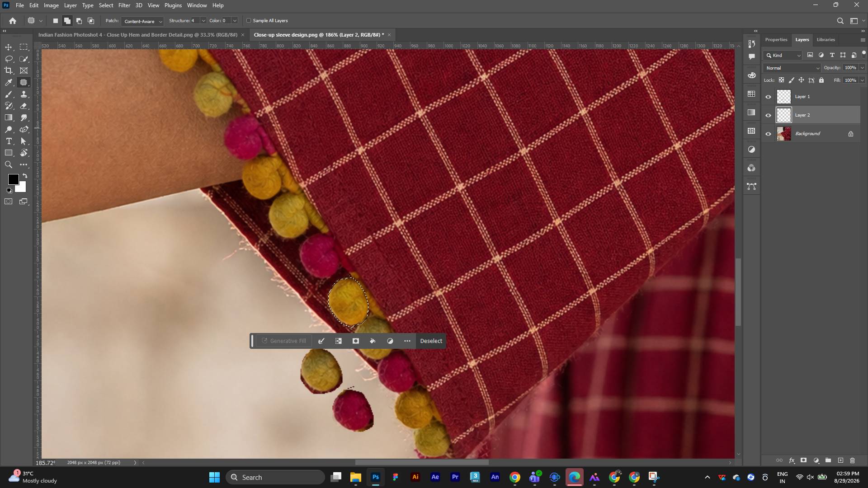Activate the Horizontal Type tool

coord(9,141)
